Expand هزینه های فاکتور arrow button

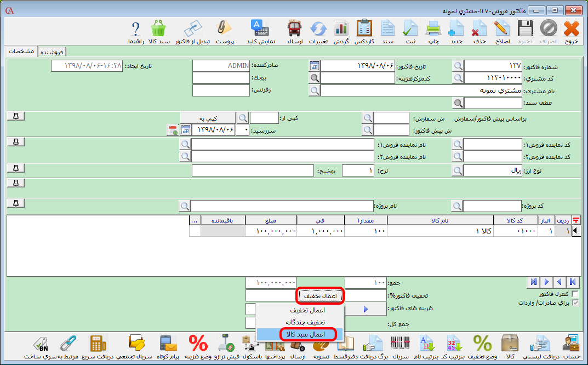point(366,309)
